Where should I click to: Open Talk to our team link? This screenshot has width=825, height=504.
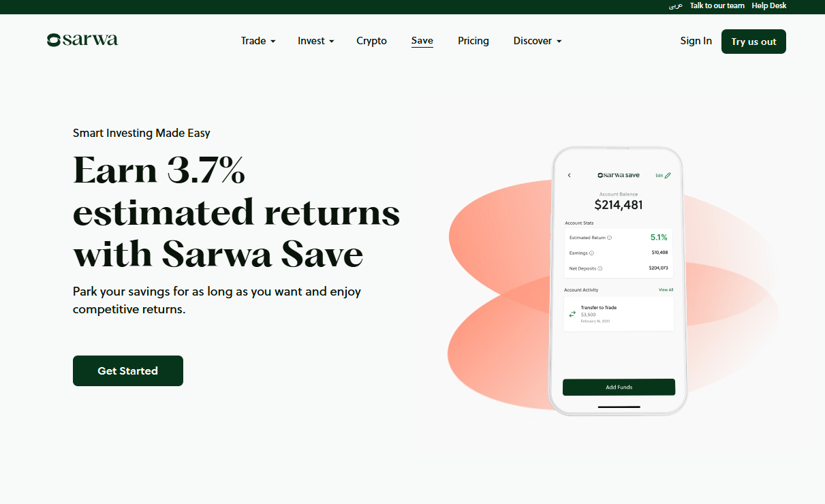point(717,5)
